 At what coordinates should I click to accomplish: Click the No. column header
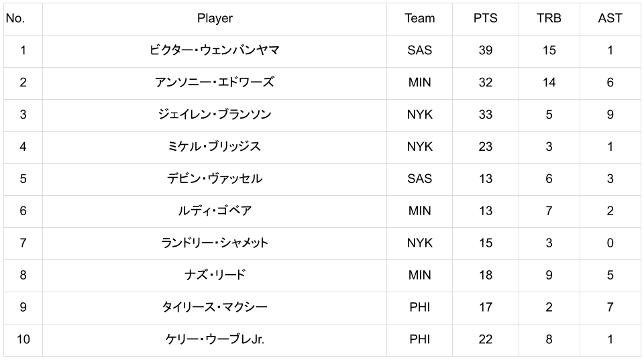tap(23, 19)
